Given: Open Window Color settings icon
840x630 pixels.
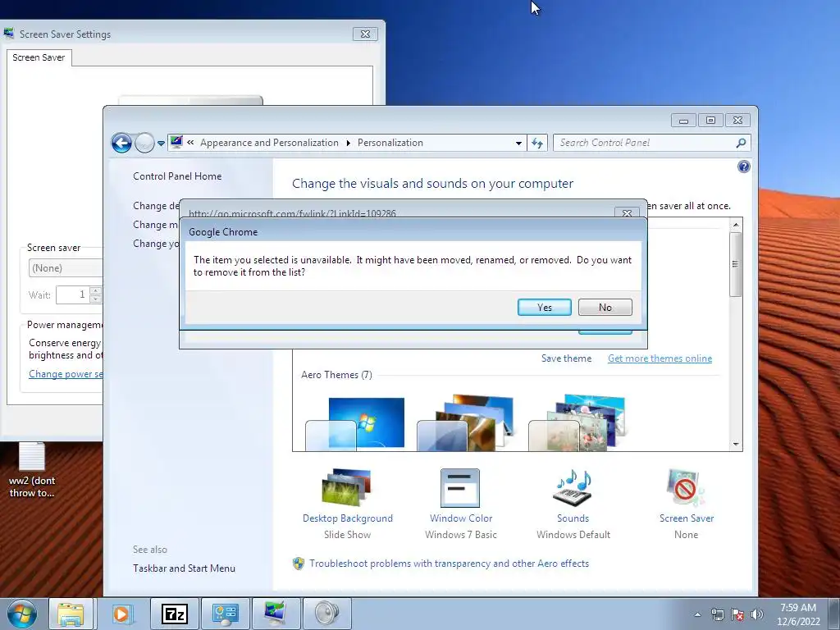Looking at the screenshot, I should [460, 487].
